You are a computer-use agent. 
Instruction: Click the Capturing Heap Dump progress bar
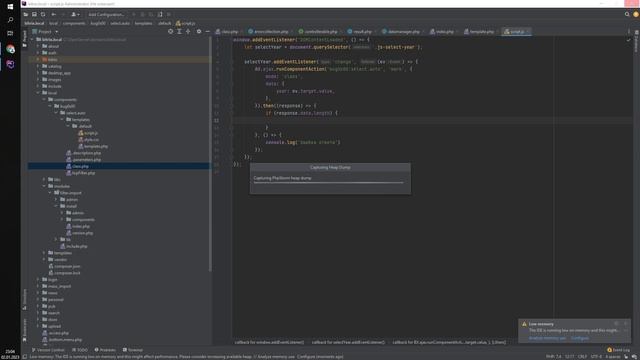pos(329,183)
